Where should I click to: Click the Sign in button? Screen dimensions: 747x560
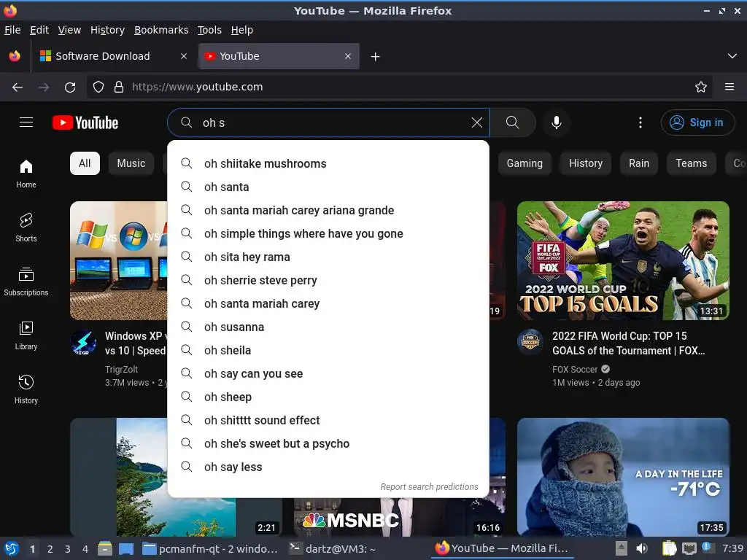click(697, 122)
